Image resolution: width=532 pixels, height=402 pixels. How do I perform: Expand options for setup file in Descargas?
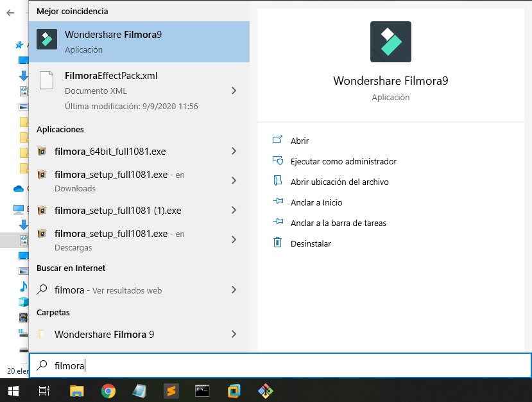pyautogui.click(x=234, y=240)
